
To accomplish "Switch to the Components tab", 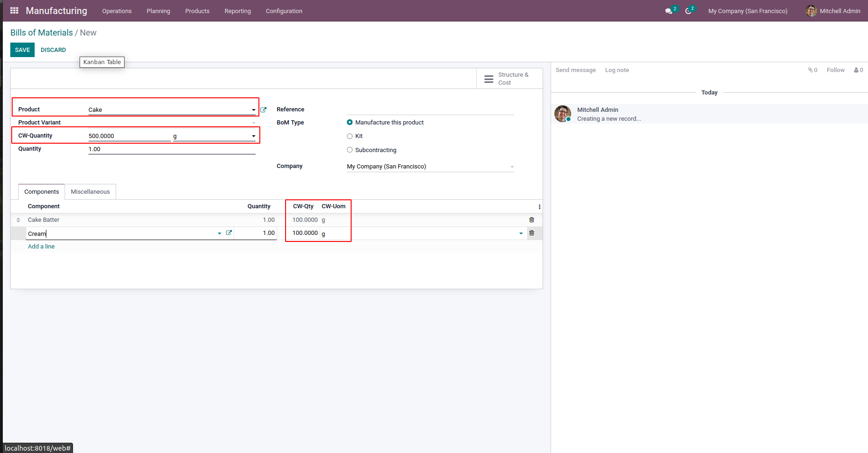I will click(x=42, y=192).
